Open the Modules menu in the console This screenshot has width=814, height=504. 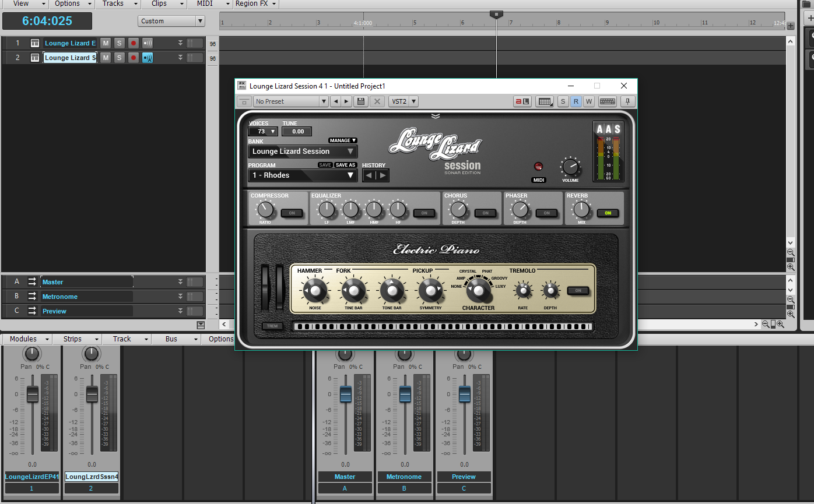tap(28, 339)
